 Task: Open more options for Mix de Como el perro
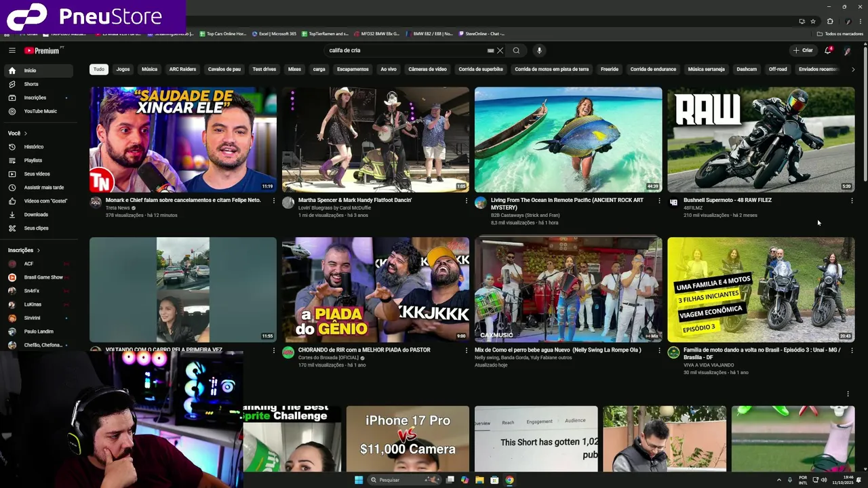pos(659,350)
